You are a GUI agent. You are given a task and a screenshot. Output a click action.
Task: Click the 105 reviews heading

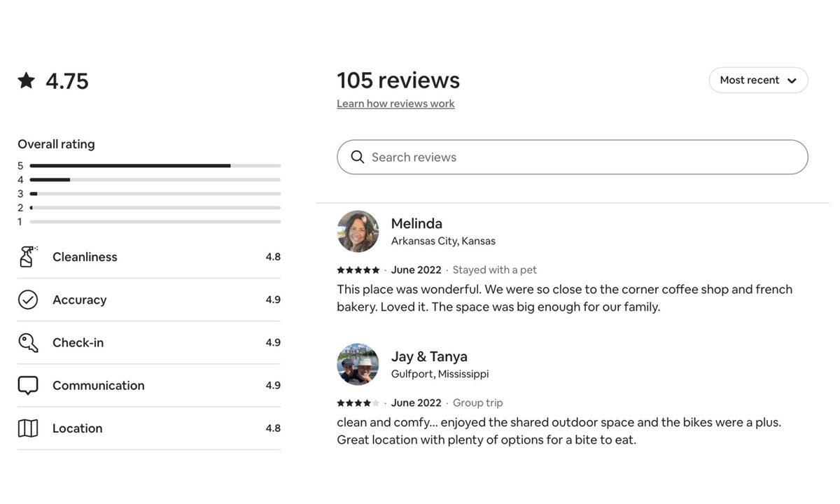398,80
